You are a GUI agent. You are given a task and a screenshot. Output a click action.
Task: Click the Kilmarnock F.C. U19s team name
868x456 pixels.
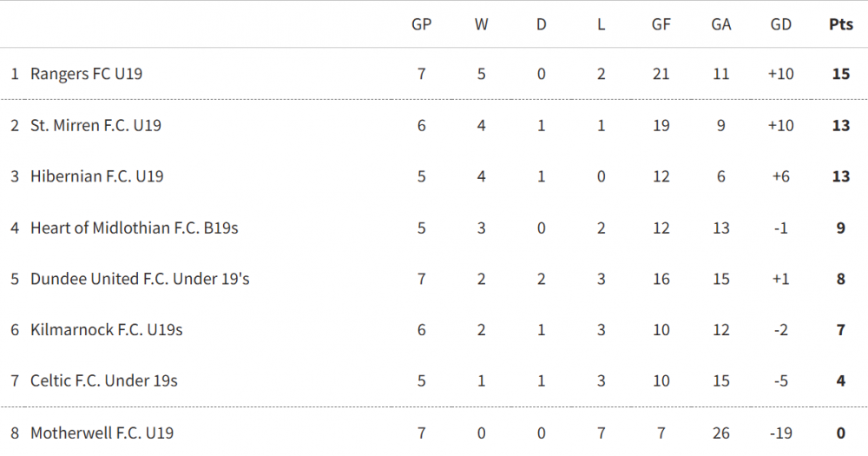pos(106,330)
